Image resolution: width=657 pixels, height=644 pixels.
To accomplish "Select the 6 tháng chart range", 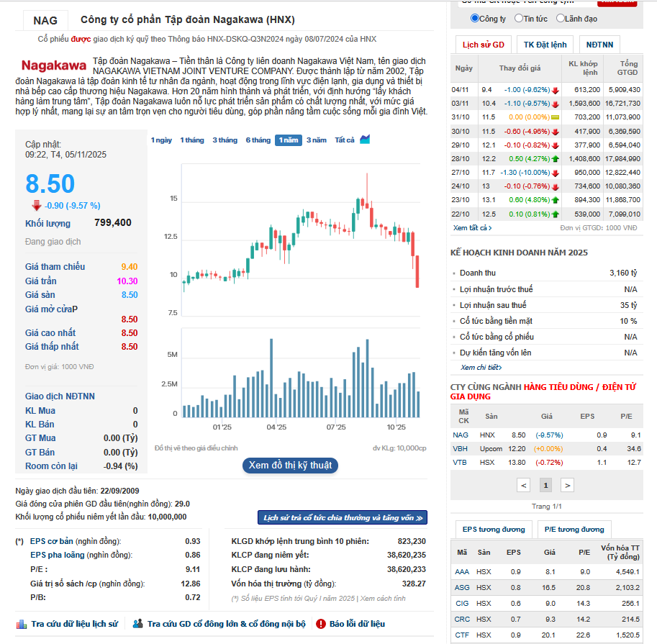I will tap(258, 140).
